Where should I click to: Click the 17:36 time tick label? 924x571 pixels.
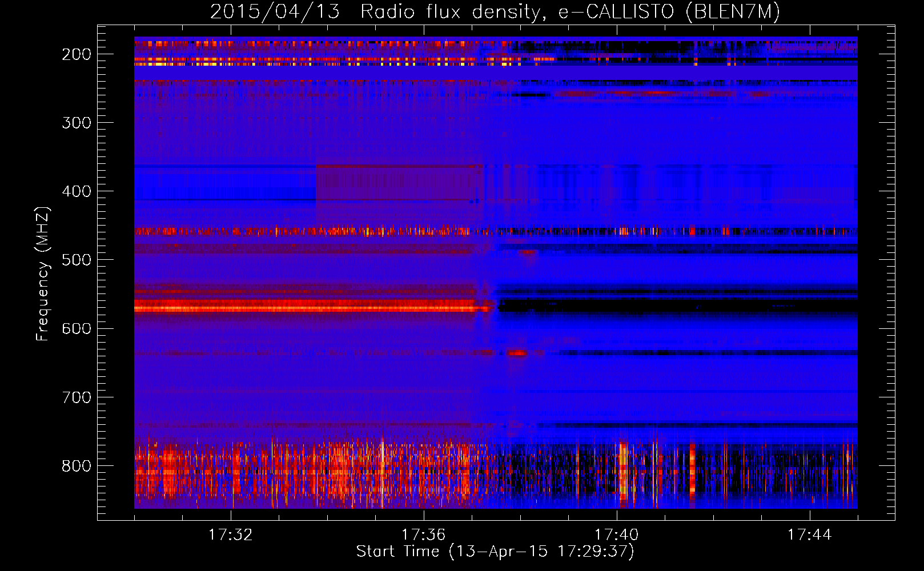(424, 535)
